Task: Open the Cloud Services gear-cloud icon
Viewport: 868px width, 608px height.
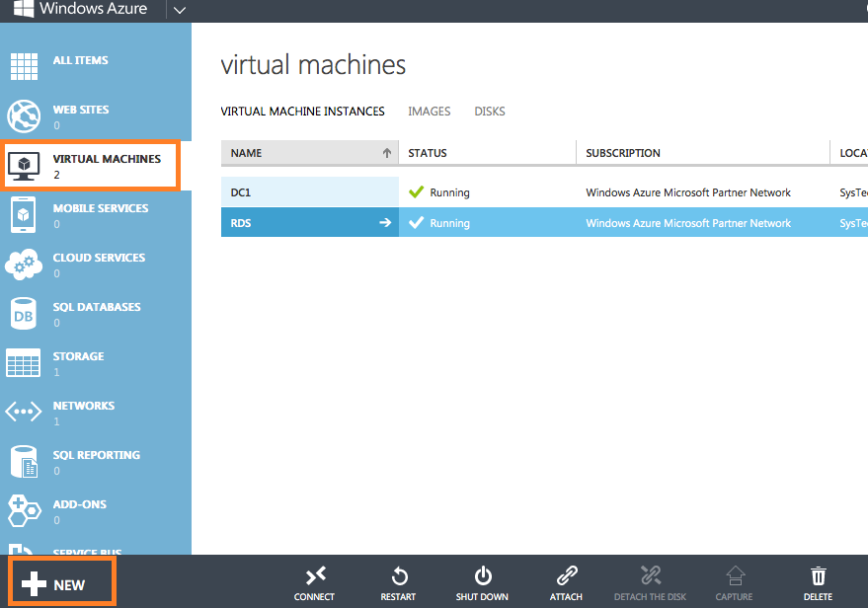Action: [24, 265]
